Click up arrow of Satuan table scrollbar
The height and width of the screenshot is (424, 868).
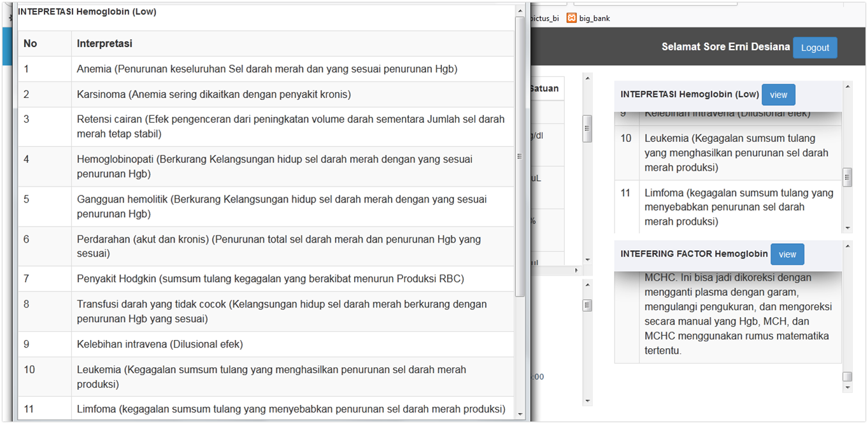(587, 78)
